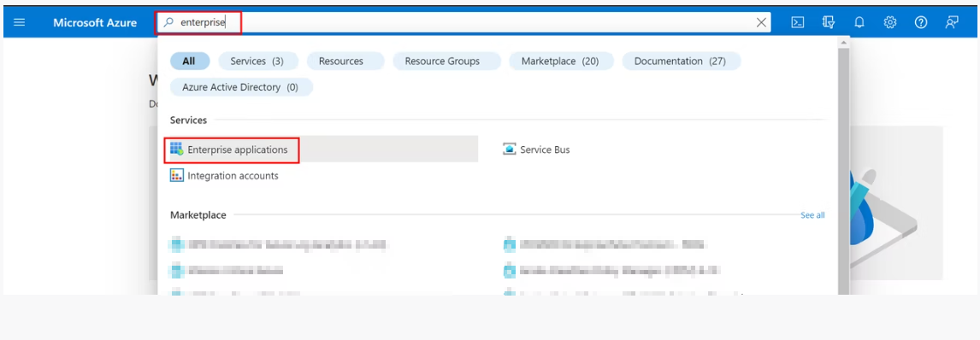
Task: Clear the search text with X
Action: [761, 22]
